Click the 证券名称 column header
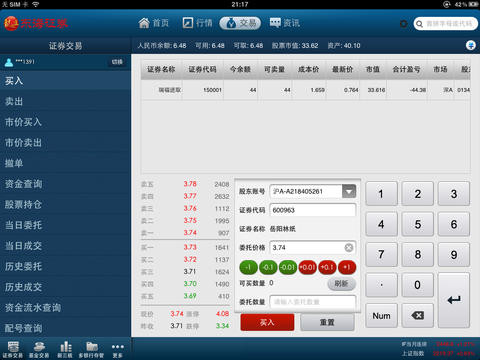 pyautogui.click(x=161, y=69)
